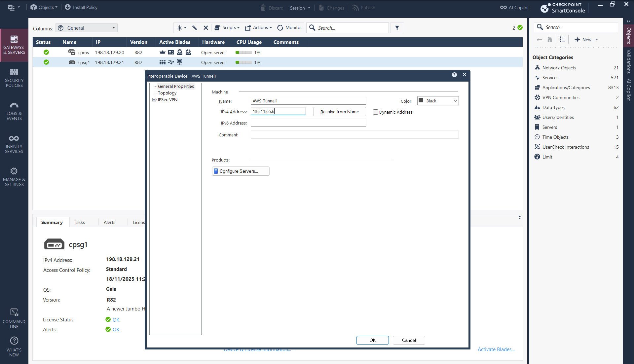Click the cpsg1 CPU usage bar

(x=244, y=62)
